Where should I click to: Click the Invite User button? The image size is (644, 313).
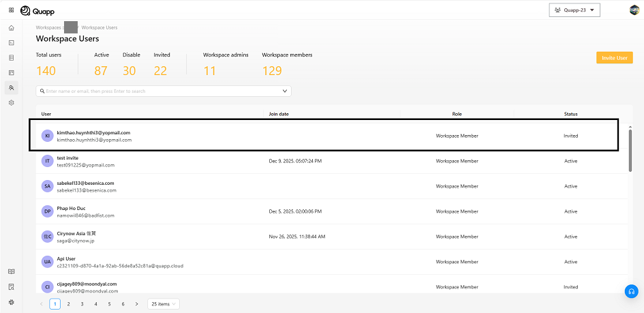pyautogui.click(x=614, y=58)
